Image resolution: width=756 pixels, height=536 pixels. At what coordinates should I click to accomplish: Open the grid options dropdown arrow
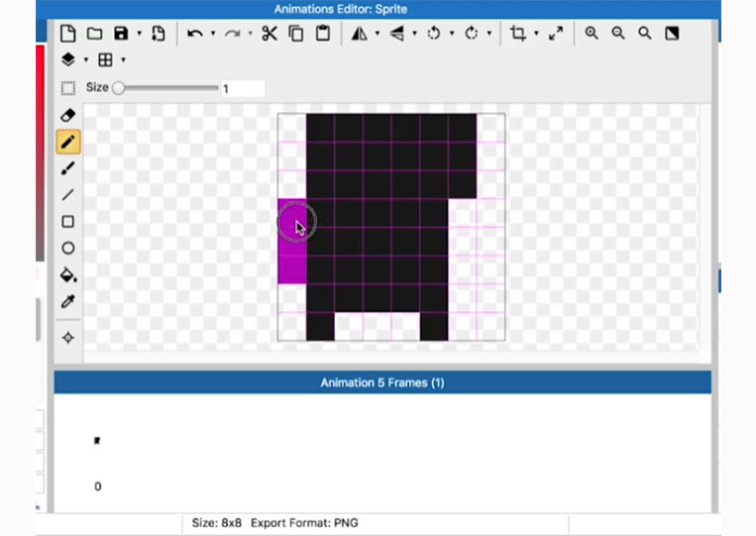(123, 59)
